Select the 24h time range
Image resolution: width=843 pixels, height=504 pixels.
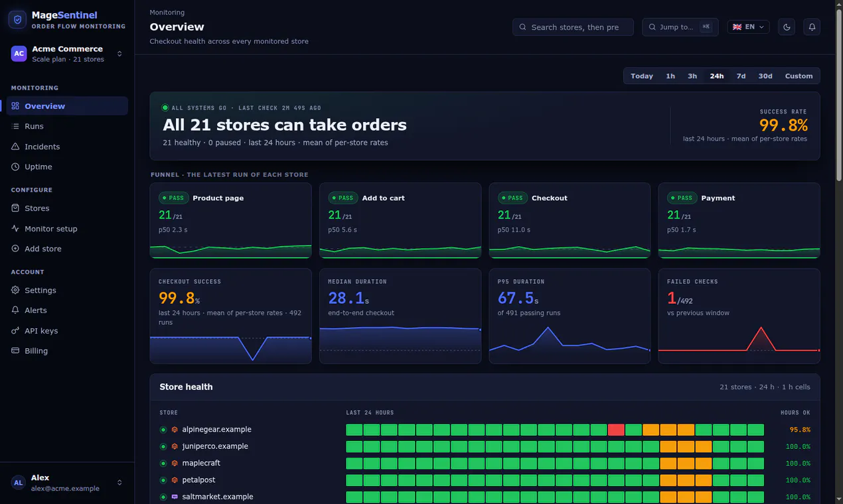(x=717, y=76)
